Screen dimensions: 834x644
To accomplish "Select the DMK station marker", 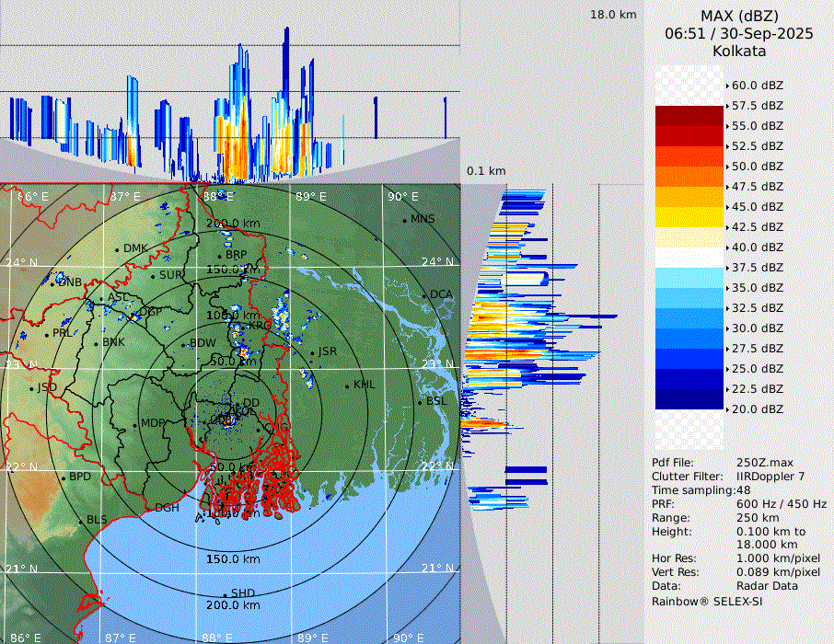I will point(117,249).
